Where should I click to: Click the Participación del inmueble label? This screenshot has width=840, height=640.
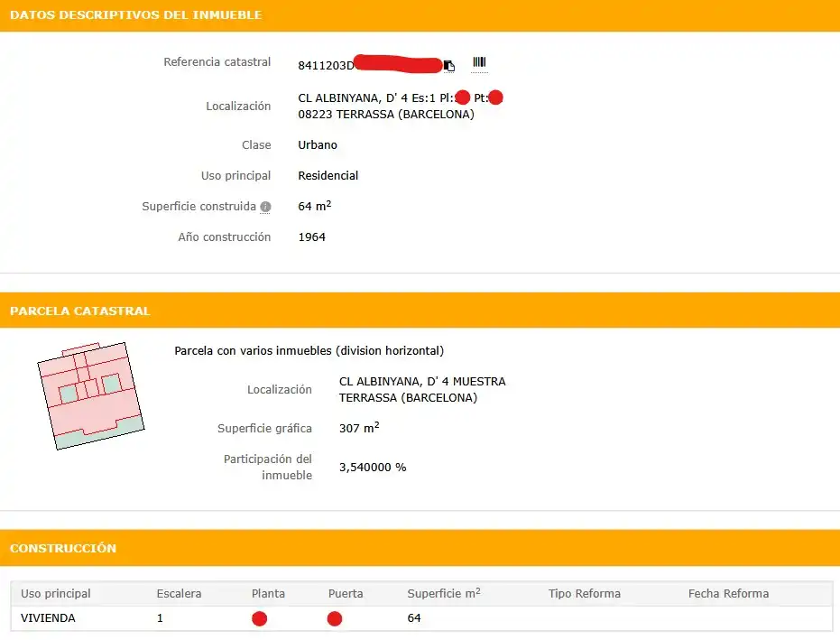tap(268, 467)
